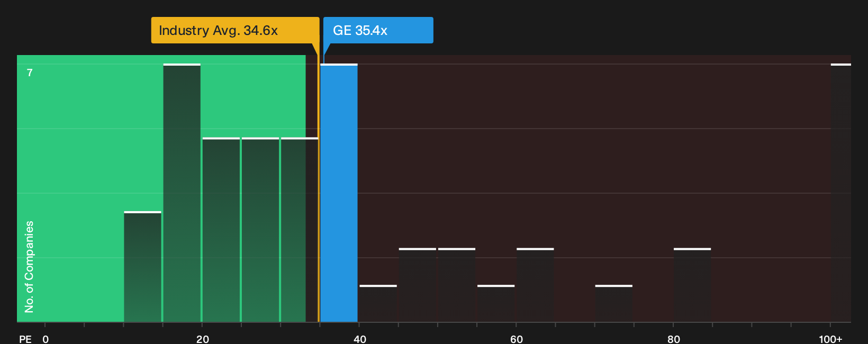Screen dimensions: 868x344
Task: Click the x-axis tick label 20
Action: [202, 339]
